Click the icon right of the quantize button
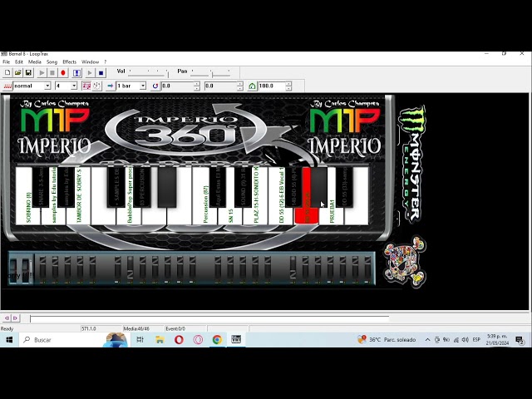 (x=96, y=86)
